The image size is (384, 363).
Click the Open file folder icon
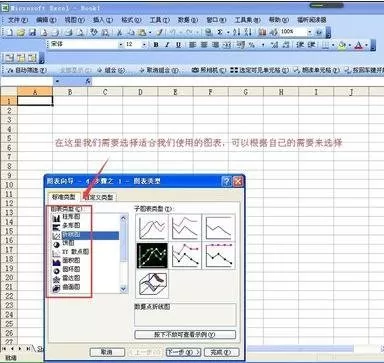point(21,32)
